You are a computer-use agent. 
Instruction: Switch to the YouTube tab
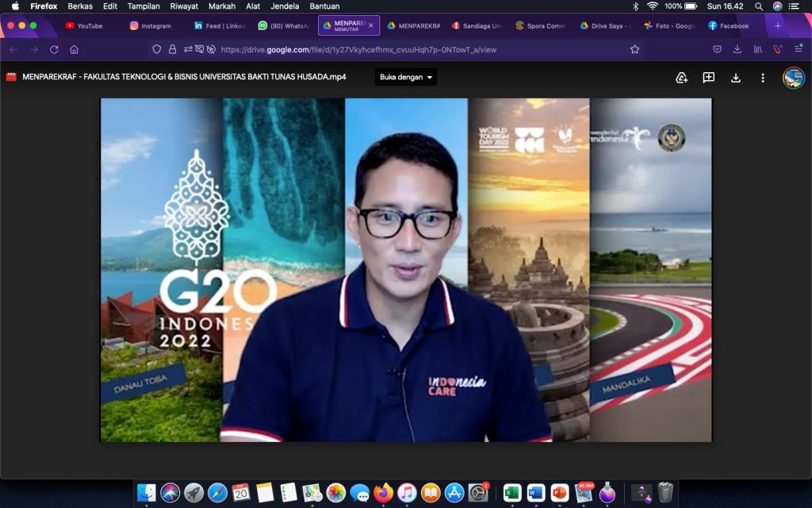(84, 26)
